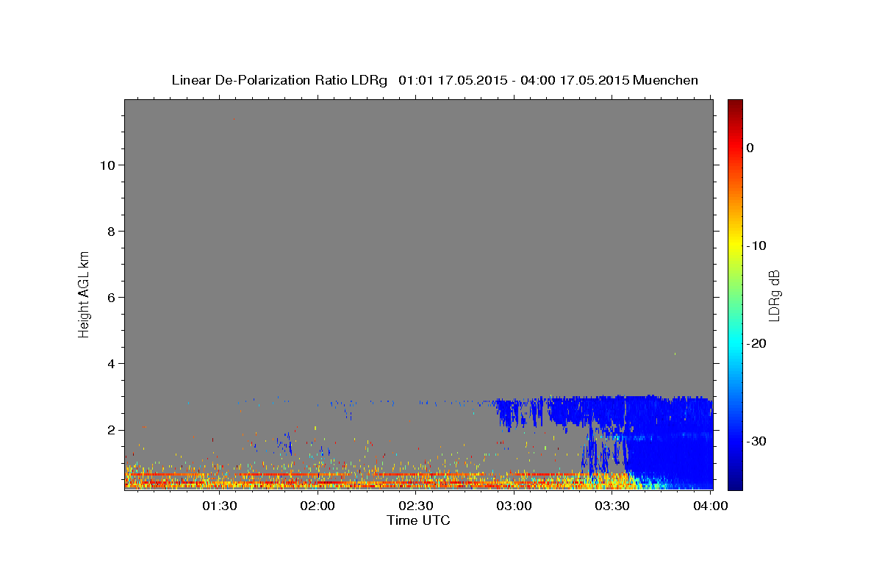Click the 02:00 time tick label
The image size is (882, 588).
click(318, 506)
